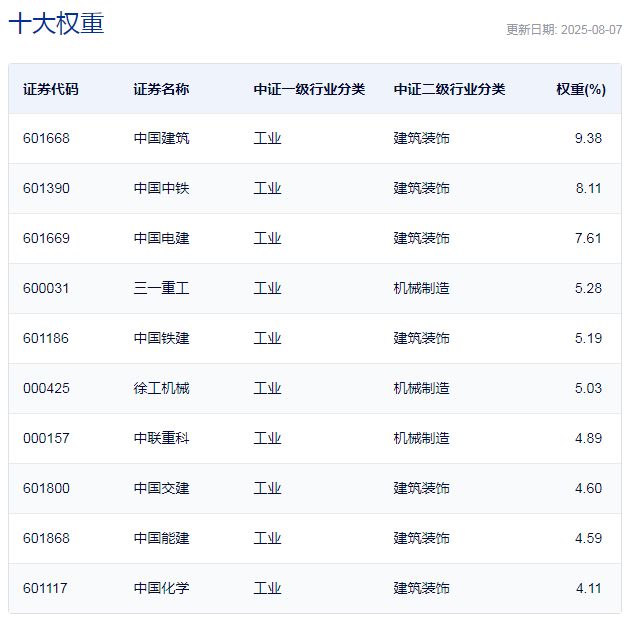Screen dimensions: 627x619
Task: Click 工业 in the 三一重工 row
Action: click(x=268, y=288)
